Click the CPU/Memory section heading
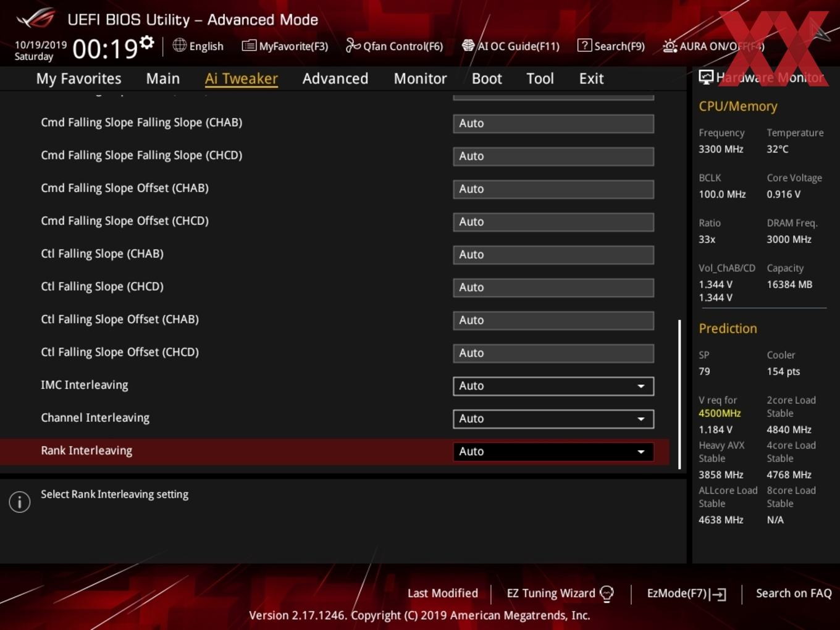Viewport: 840px width, 630px height. [x=738, y=106]
